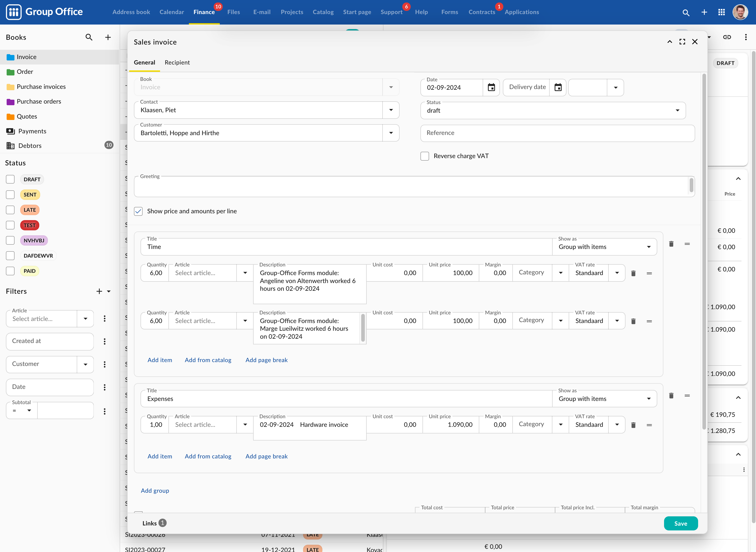Open the apps grid launcher icon
The height and width of the screenshot is (552, 756).
722,12
